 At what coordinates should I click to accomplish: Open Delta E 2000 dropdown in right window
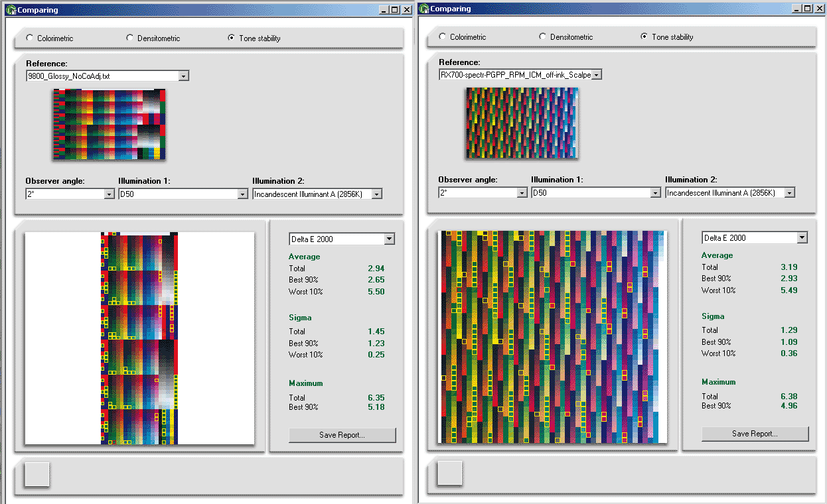coord(755,237)
